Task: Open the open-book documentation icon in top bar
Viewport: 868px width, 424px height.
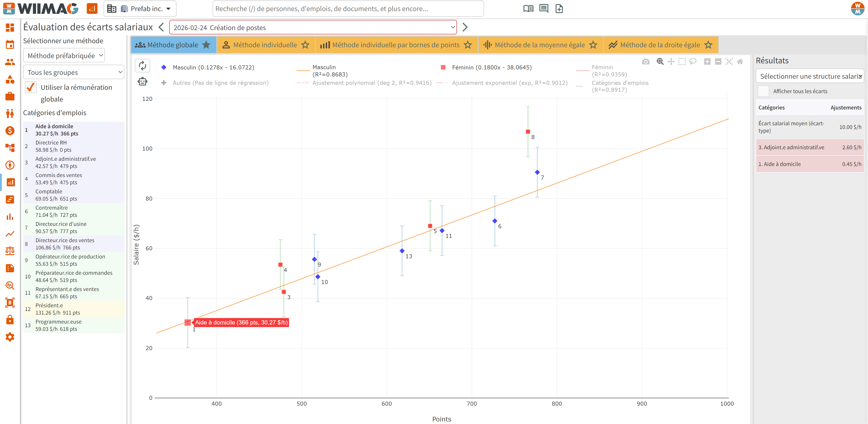Action: [528, 9]
